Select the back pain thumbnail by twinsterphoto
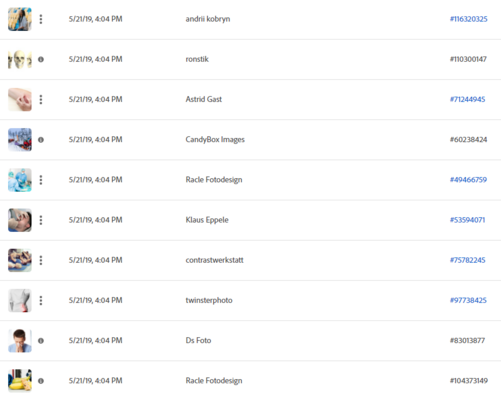This screenshot has width=501, height=399. 20,300
